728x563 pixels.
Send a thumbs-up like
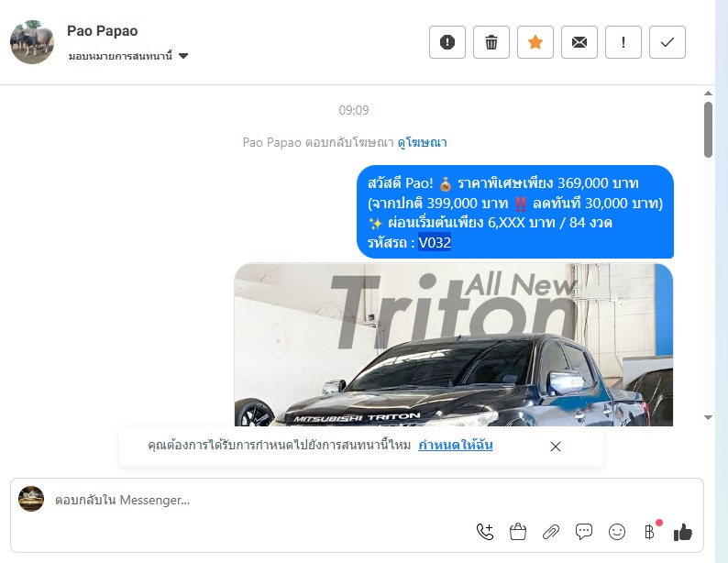683,532
